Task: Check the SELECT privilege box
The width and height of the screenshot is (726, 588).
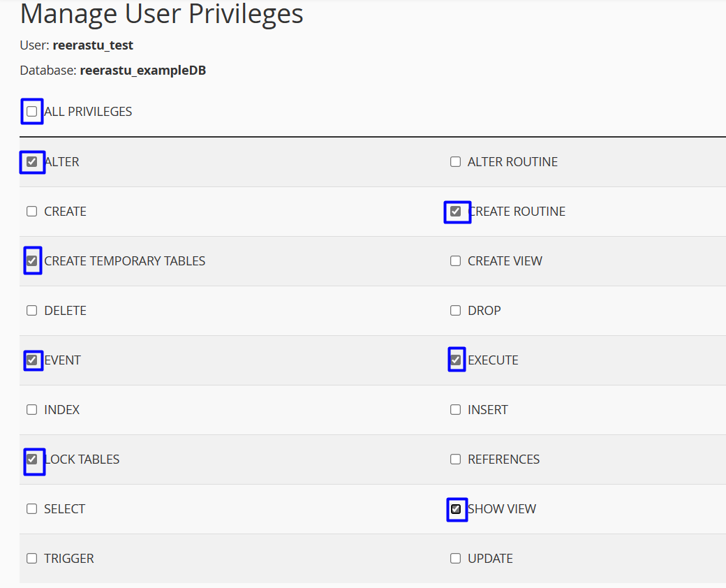Action: (32, 509)
